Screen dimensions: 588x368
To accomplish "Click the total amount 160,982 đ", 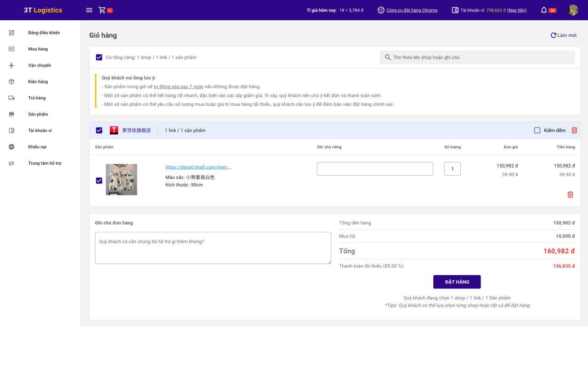I will point(559,251).
